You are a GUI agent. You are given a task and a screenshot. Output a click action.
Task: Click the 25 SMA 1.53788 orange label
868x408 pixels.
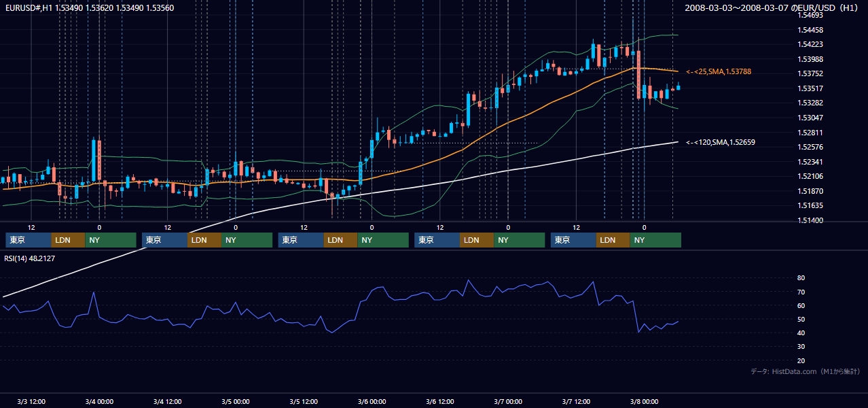coord(719,71)
